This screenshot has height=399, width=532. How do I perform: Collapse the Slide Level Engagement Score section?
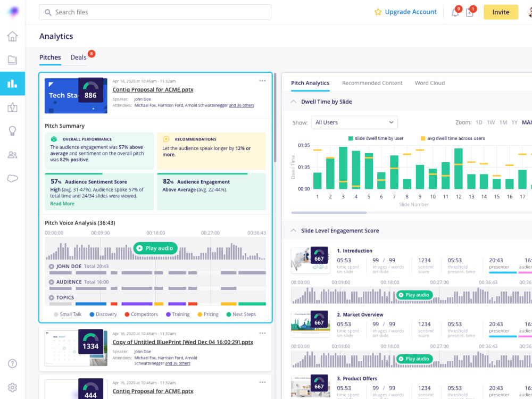(x=294, y=230)
